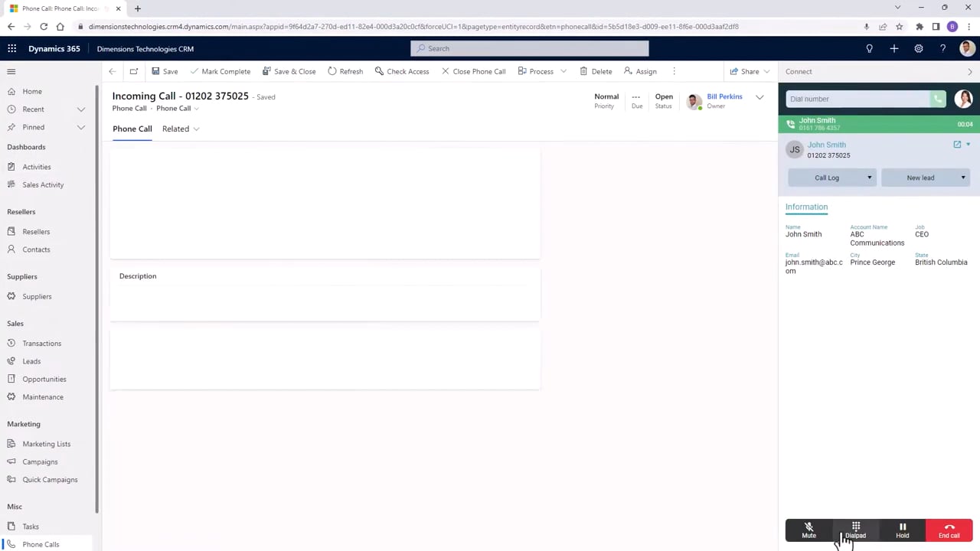Open user profile picture in header
Viewport: 980px width, 551px height.
pos(967,48)
